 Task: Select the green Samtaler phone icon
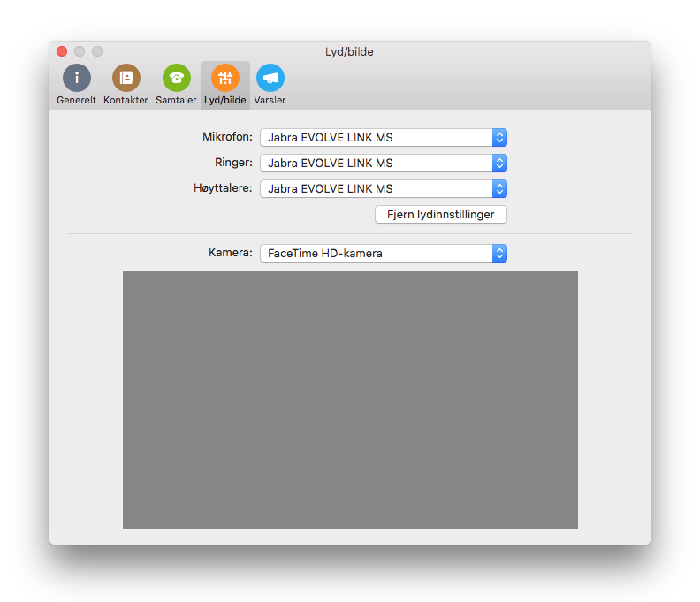[x=176, y=78]
